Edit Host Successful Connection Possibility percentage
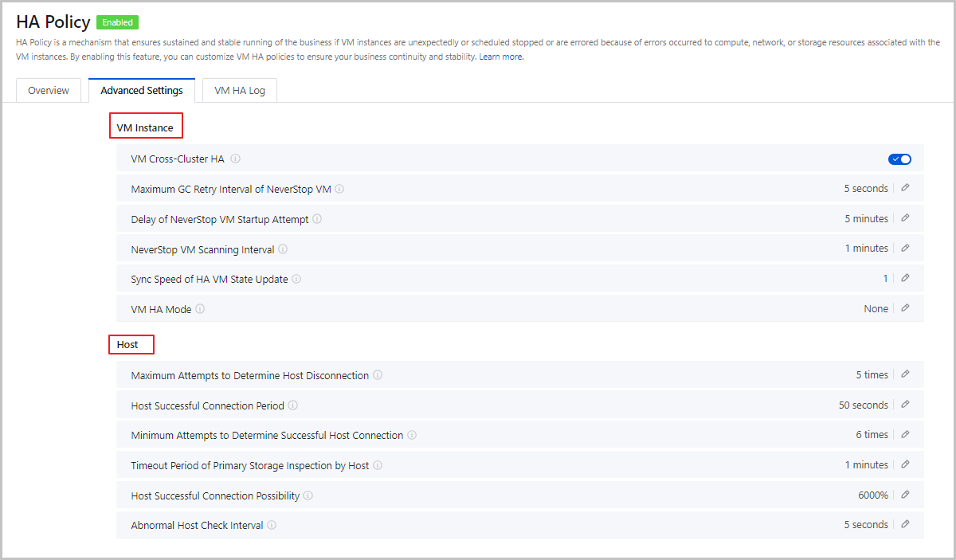The height and width of the screenshot is (560, 956). (905, 495)
